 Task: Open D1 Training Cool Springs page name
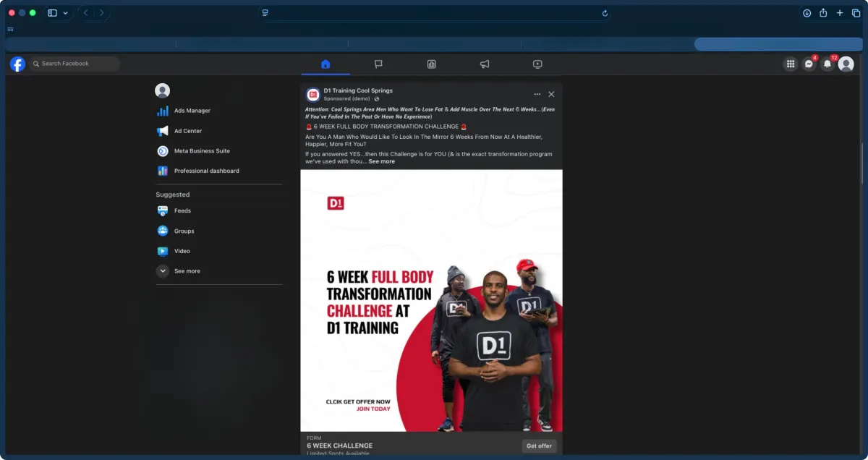(358, 90)
